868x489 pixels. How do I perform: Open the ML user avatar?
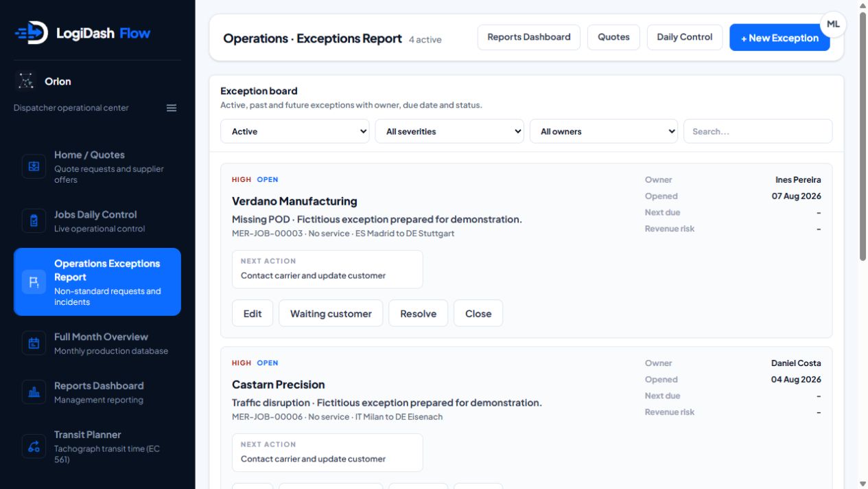coord(833,24)
